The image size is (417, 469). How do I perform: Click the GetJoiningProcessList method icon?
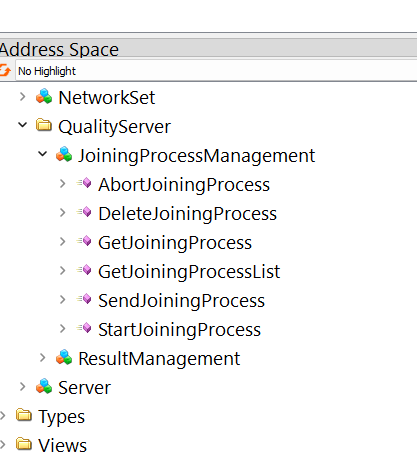pos(84,270)
